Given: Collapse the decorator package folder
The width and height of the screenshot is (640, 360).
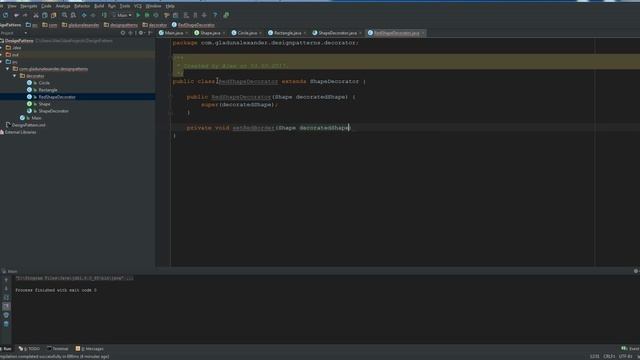Looking at the screenshot, I should 15,76.
